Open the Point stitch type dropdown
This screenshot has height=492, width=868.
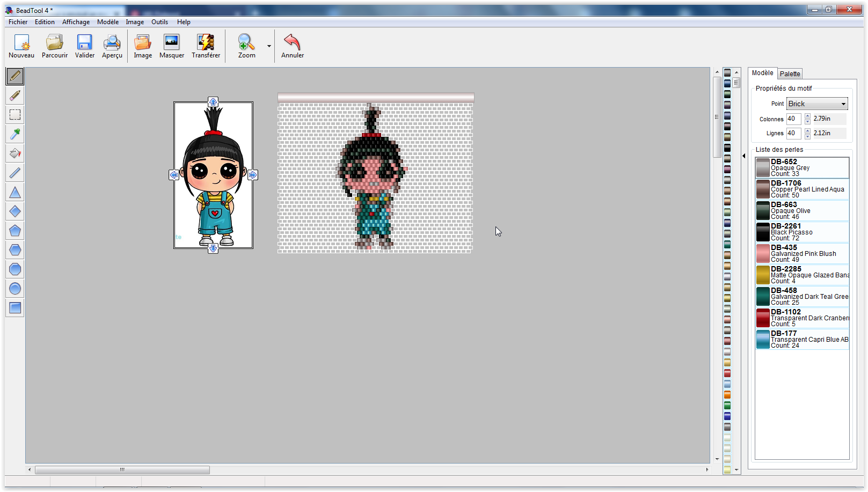point(817,104)
